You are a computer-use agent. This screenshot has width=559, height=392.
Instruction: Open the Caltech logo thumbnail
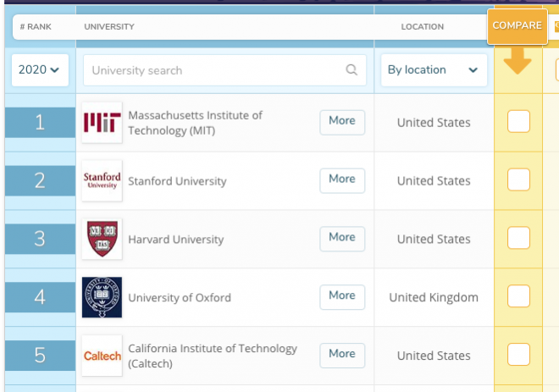pos(102,356)
